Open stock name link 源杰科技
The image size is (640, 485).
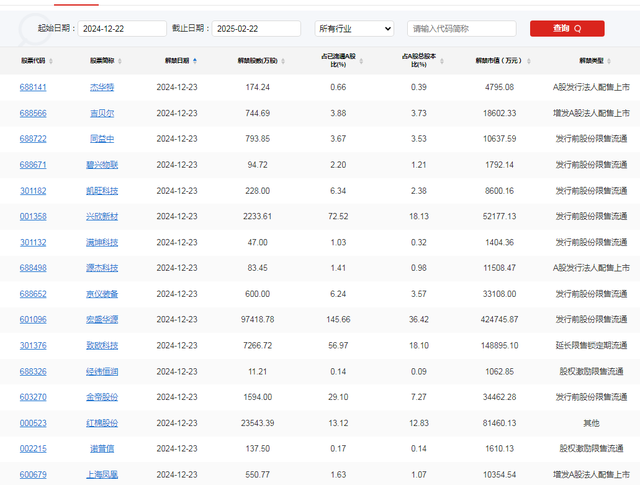[102, 268]
